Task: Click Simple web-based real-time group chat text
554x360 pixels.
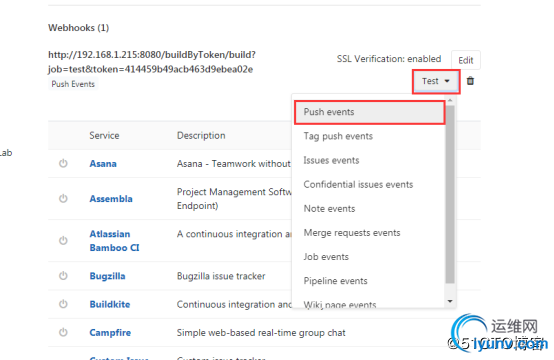Action: [x=261, y=332]
